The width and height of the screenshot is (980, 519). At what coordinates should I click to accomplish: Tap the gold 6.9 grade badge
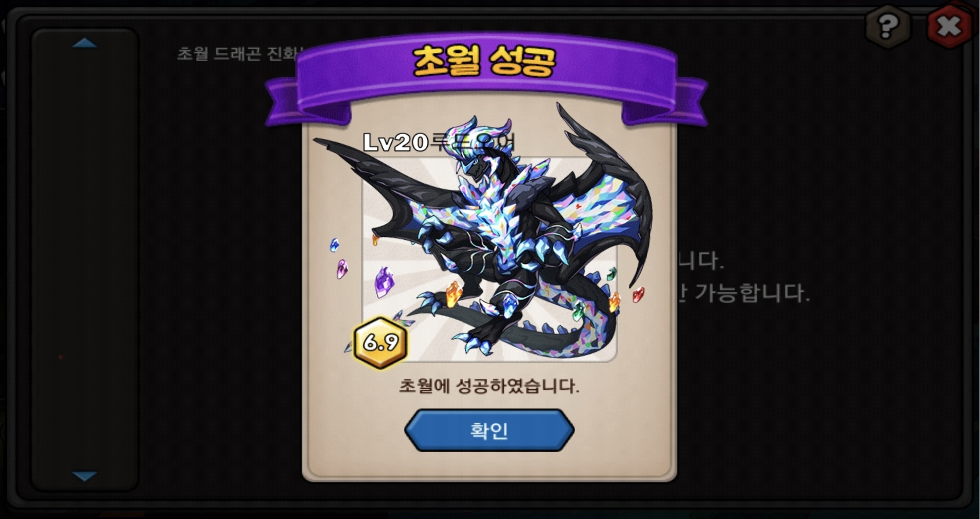[x=380, y=343]
